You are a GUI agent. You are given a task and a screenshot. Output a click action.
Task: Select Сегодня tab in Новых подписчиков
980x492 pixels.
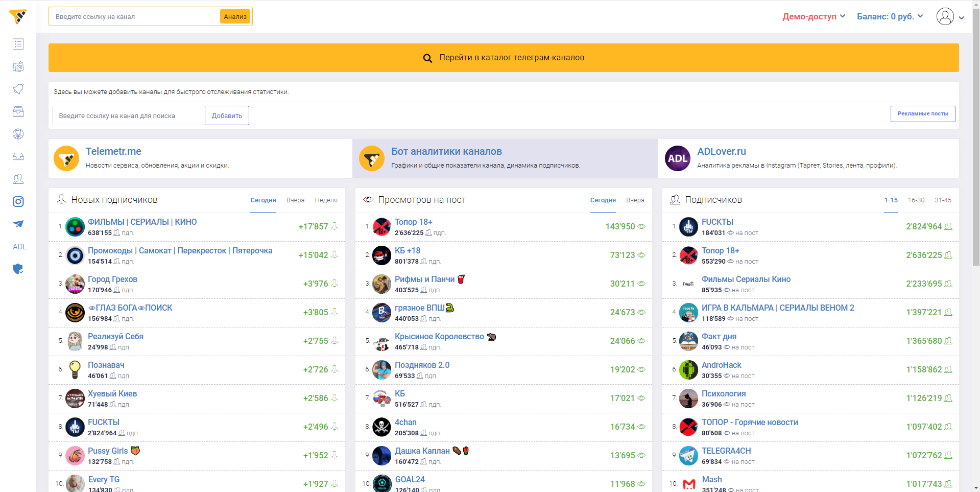[x=263, y=200]
